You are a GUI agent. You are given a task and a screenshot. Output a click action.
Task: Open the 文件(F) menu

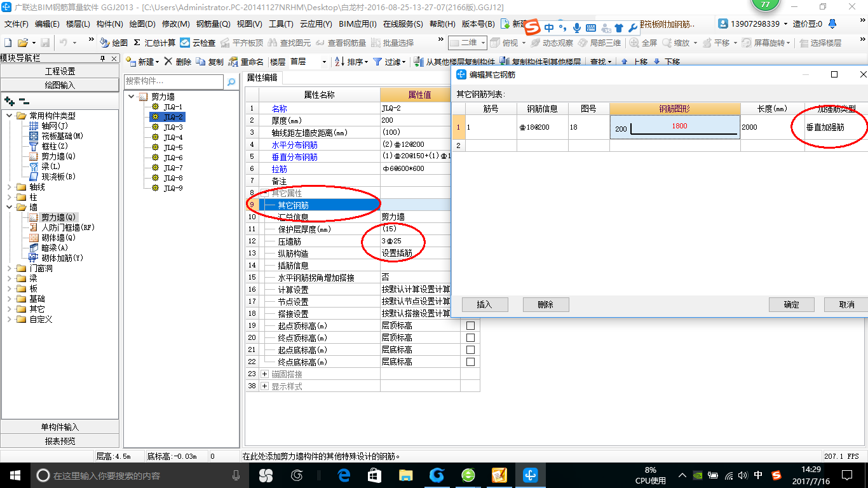(x=17, y=24)
